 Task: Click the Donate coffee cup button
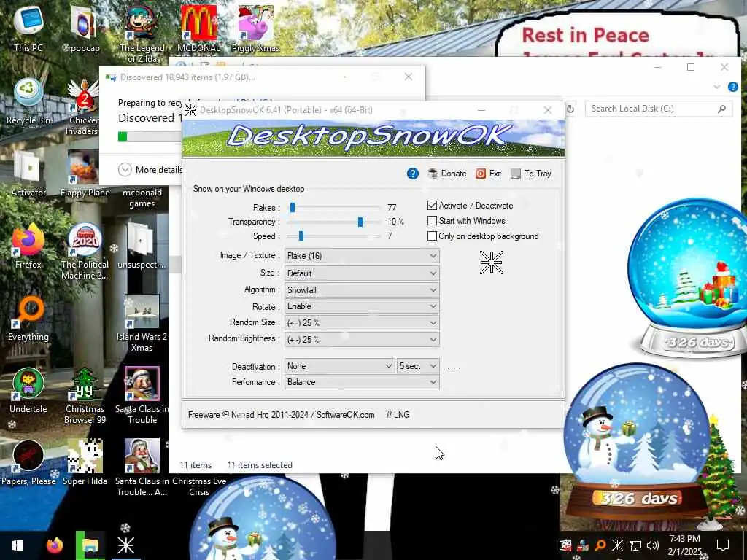(447, 174)
